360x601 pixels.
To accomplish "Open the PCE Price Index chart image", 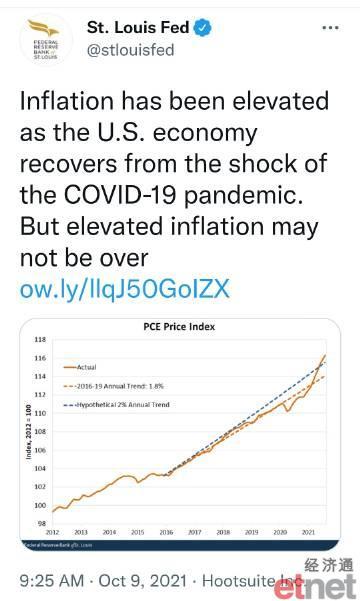I will (180, 435).
